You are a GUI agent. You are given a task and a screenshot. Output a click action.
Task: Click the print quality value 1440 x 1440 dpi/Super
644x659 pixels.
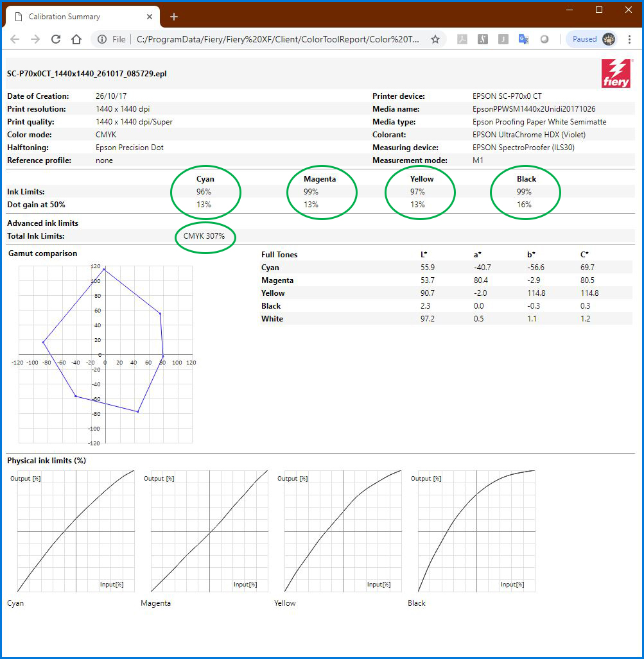pyautogui.click(x=134, y=122)
